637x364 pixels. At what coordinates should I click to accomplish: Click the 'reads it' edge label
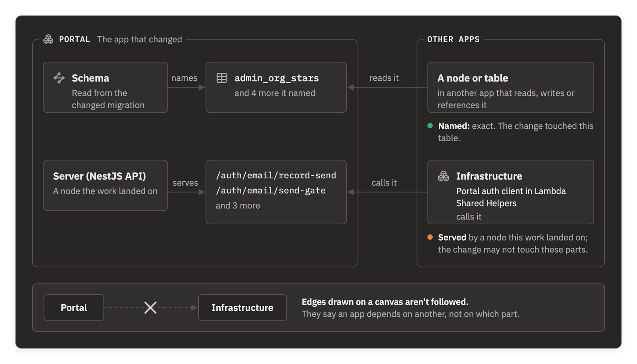[384, 78]
